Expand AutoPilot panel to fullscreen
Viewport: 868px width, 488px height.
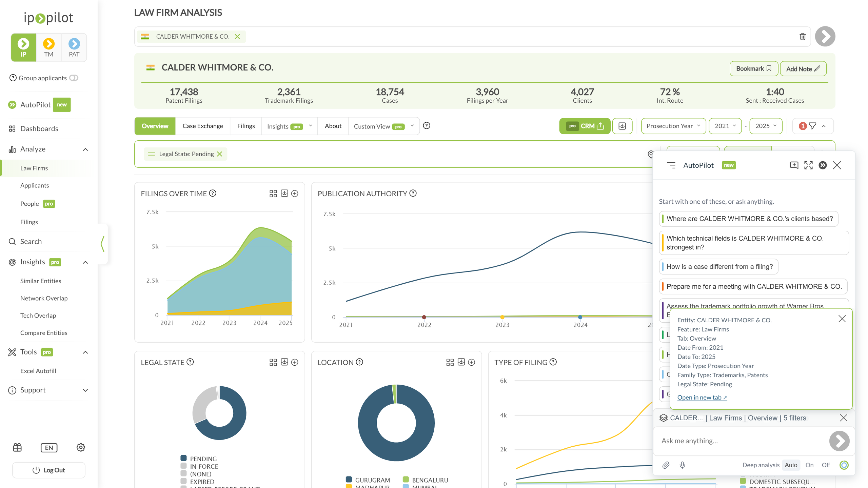pyautogui.click(x=808, y=165)
